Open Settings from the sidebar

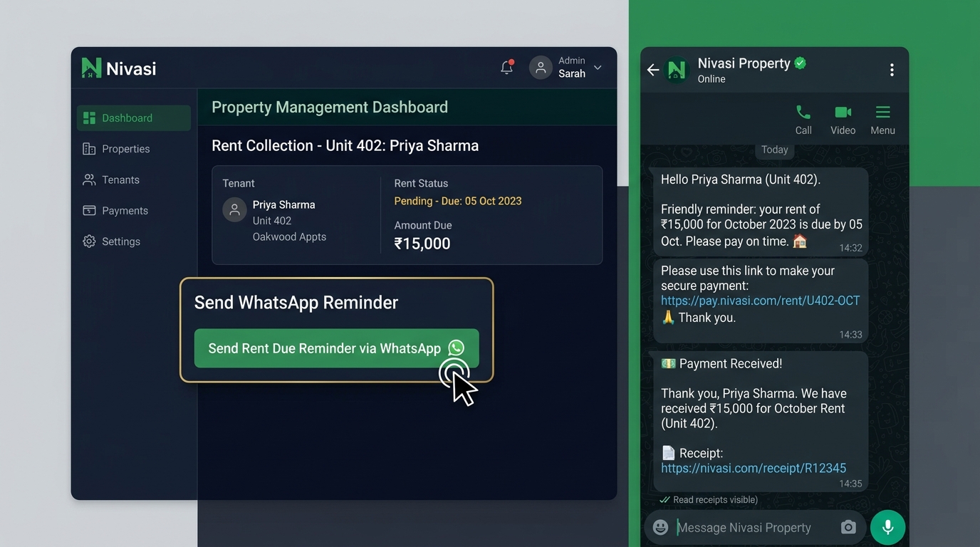pos(111,241)
